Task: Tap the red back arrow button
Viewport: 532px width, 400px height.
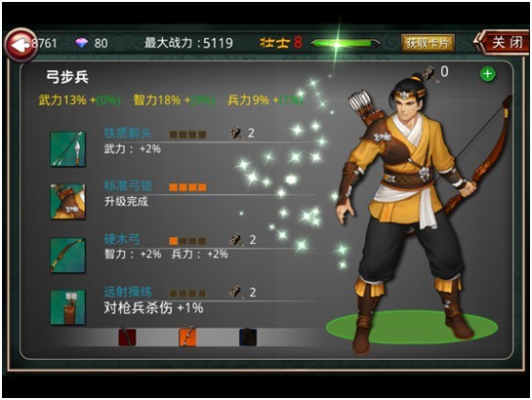Action: [21, 45]
